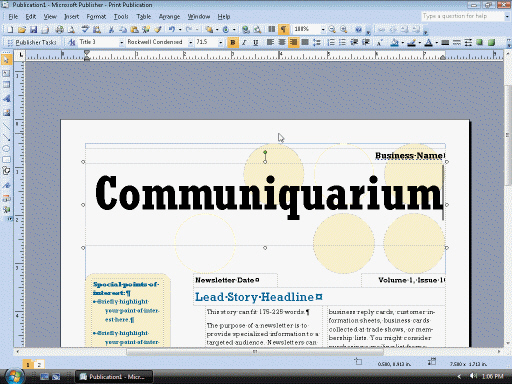Click the numbered list icon
The image size is (512, 384).
pos(331,42)
